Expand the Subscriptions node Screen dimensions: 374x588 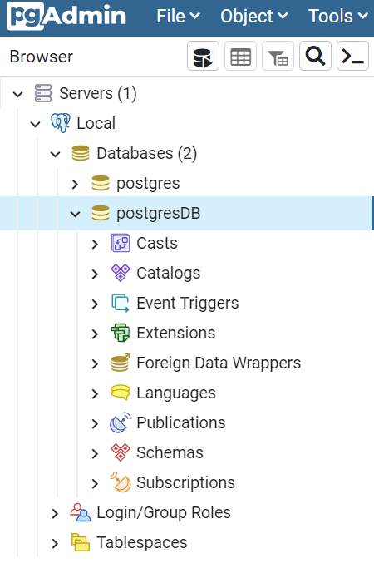click(95, 483)
